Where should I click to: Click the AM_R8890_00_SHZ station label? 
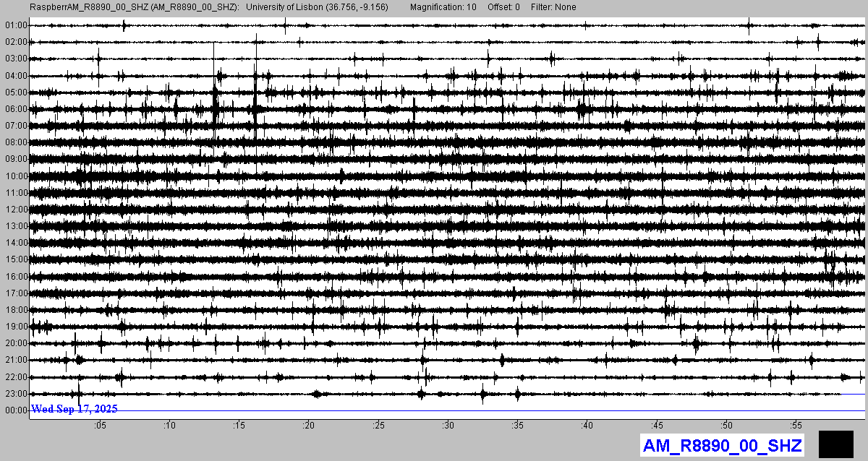pos(722,445)
